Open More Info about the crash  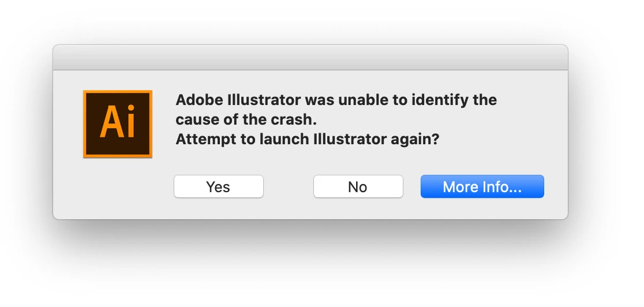[482, 186]
